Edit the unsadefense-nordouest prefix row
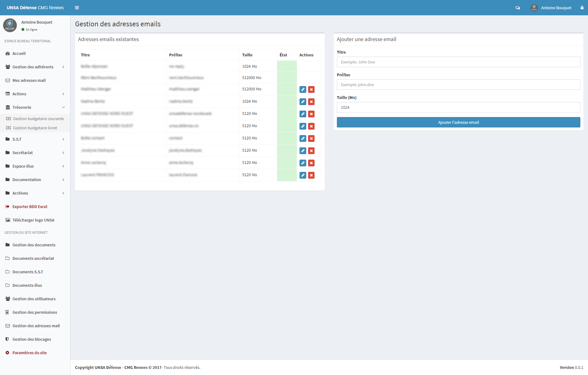 pos(303,114)
